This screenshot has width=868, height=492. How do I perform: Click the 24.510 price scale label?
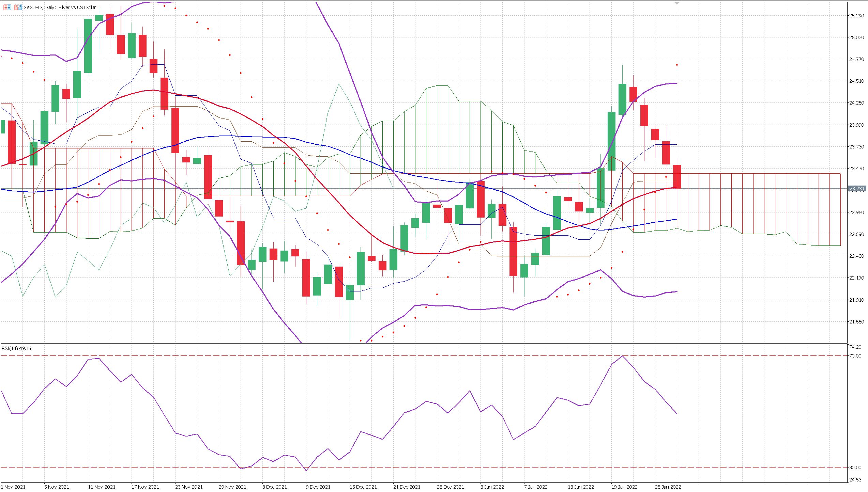[x=856, y=81]
